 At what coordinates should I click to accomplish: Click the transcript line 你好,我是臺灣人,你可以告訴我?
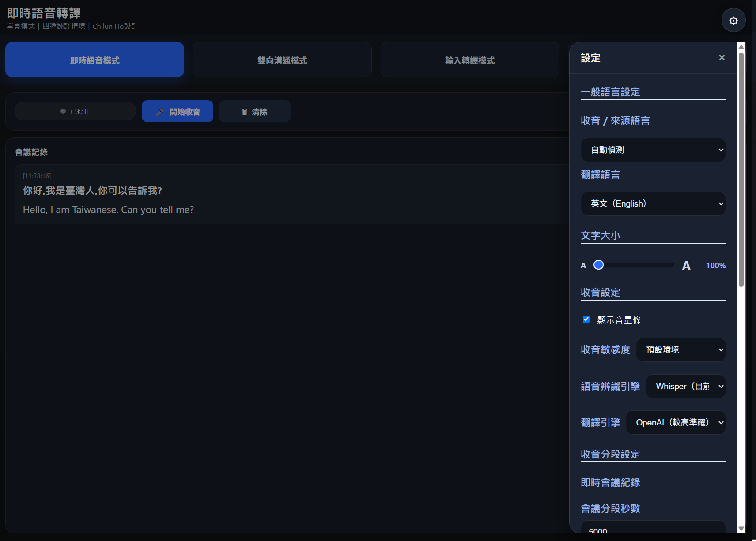coord(92,191)
